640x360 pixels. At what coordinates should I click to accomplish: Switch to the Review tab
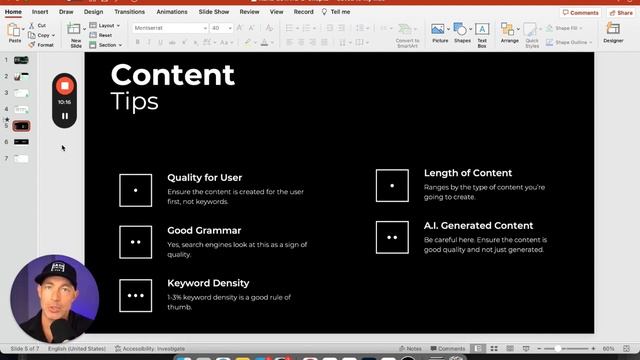249,12
